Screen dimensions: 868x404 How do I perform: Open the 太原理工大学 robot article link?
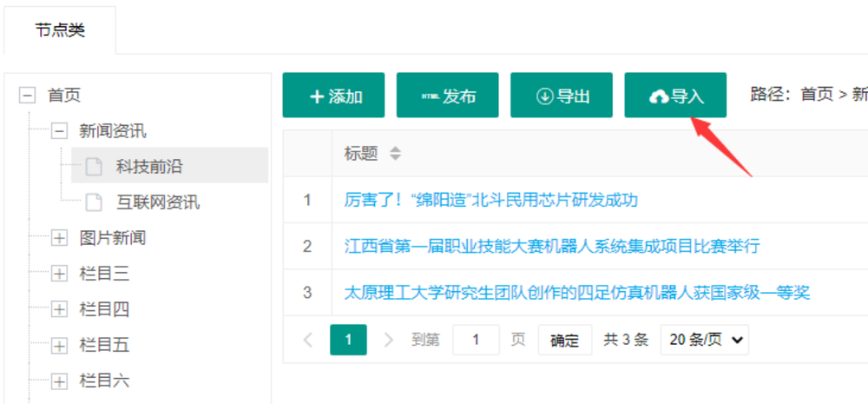coord(576,292)
